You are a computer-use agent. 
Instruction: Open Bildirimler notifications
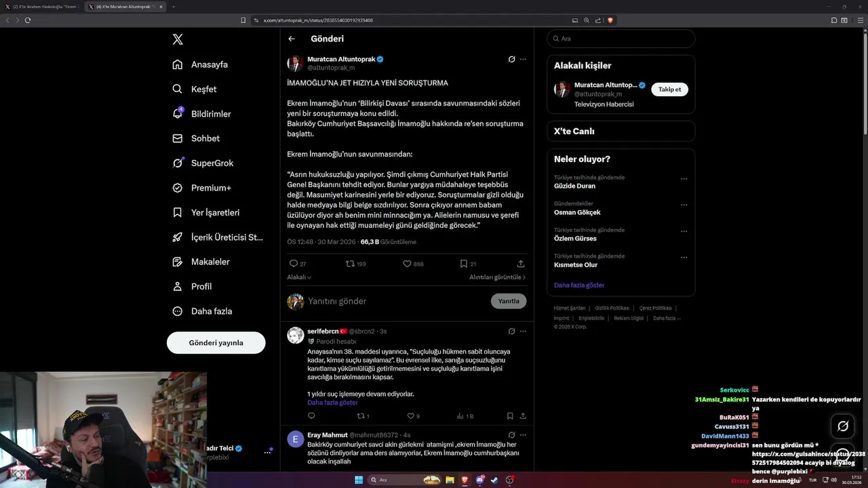click(x=201, y=114)
